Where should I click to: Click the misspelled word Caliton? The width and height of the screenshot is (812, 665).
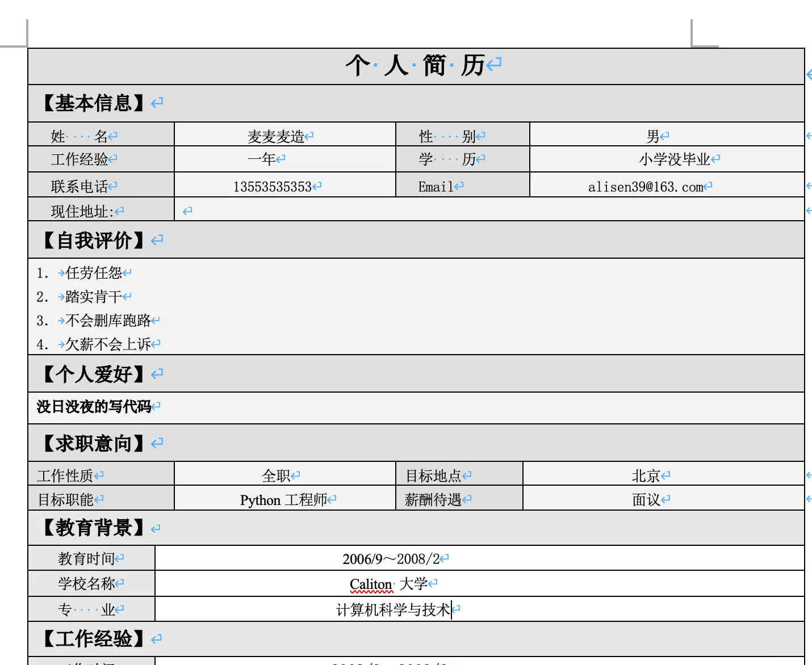point(371,584)
